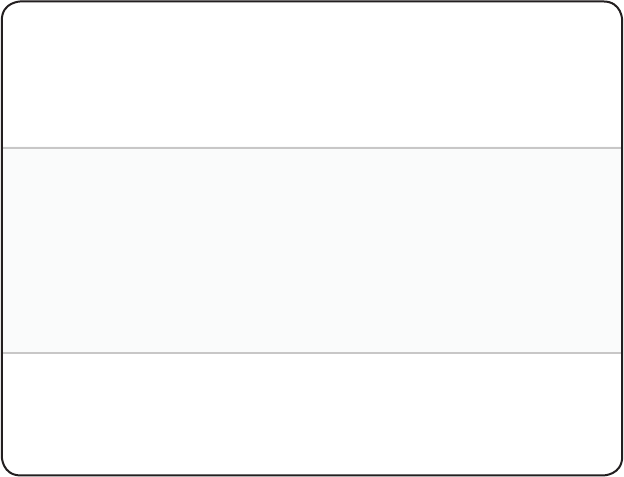
Task: Click the center of the top row
Action: click(x=312, y=75)
